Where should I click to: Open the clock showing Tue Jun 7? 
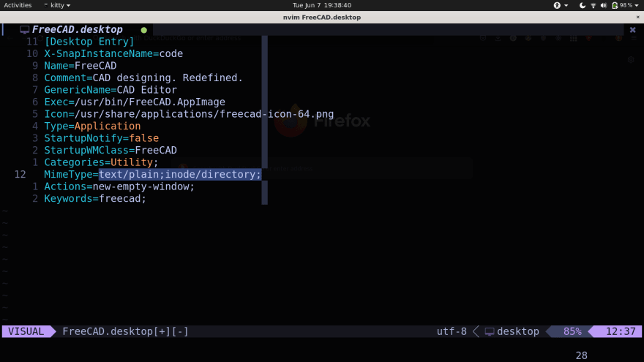(321, 5)
